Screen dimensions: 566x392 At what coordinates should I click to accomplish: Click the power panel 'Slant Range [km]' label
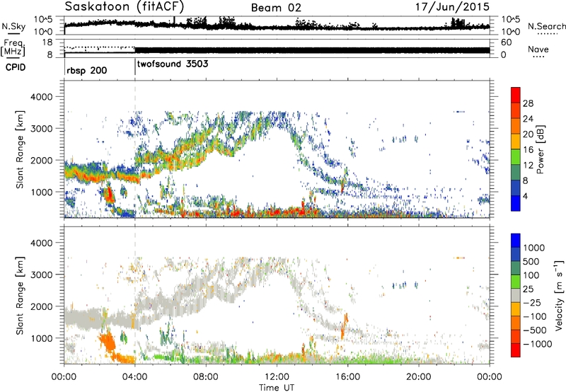pyautogui.click(x=20, y=149)
